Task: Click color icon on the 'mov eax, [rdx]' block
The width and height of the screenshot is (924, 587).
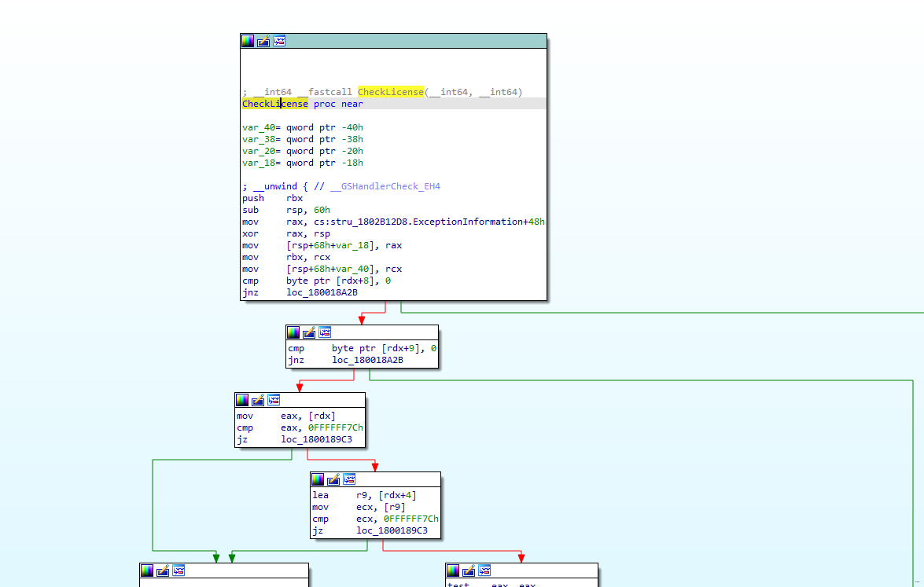Action: [242, 400]
